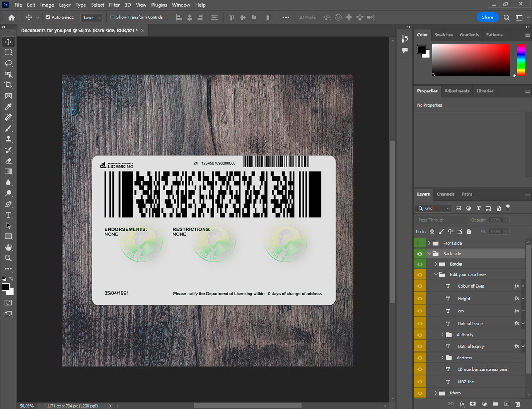
Task: Select the Zoom tool in toolbar
Action: [x=8, y=258]
